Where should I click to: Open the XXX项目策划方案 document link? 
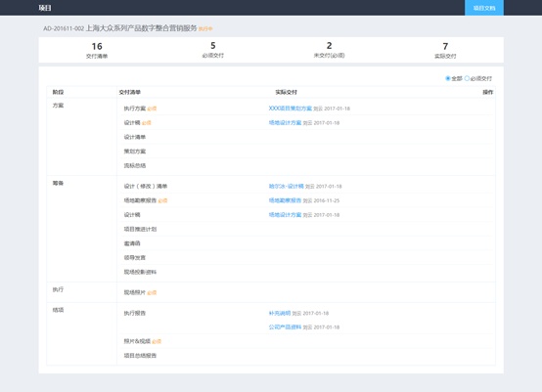[x=291, y=109]
